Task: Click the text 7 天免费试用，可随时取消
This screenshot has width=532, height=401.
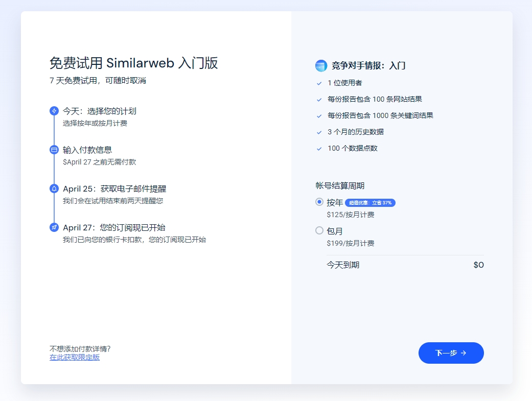Action: (98, 80)
